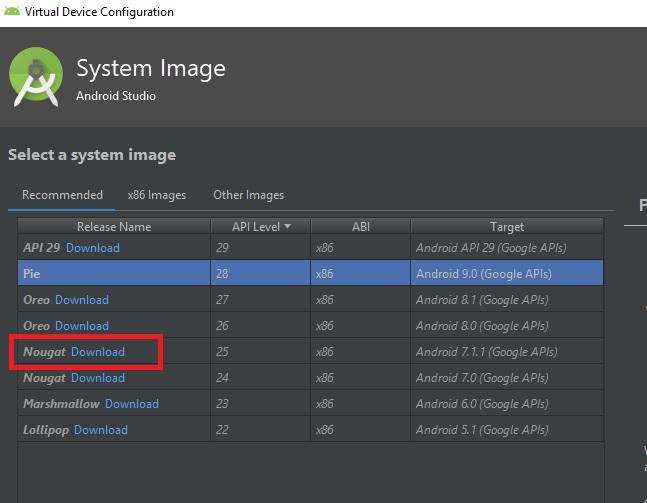Image resolution: width=647 pixels, height=503 pixels.
Task: Select Android 7.1.1 (Google APIs) cell
Action: pyautogui.click(x=507, y=352)
